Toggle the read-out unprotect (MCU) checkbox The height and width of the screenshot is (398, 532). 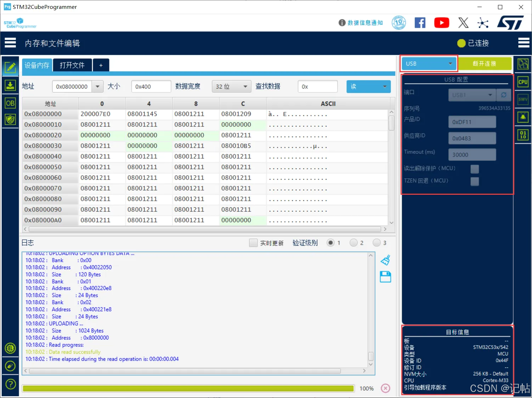click(x=475, y=169)
